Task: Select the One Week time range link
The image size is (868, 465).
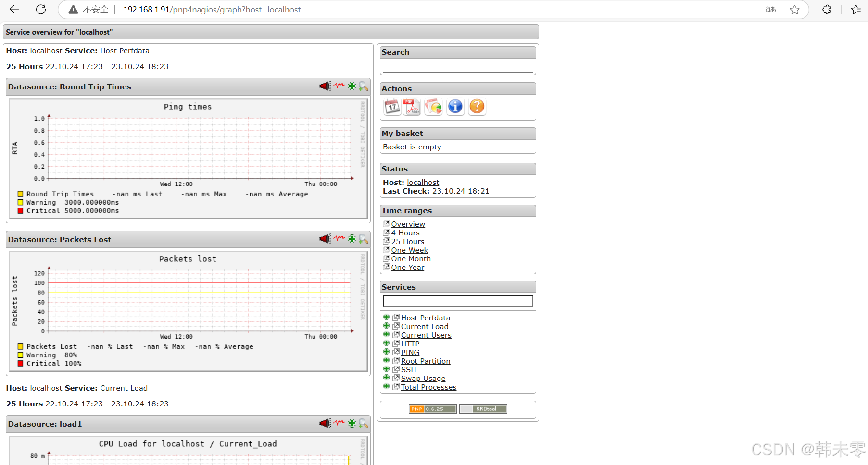Action: (409, 250)
